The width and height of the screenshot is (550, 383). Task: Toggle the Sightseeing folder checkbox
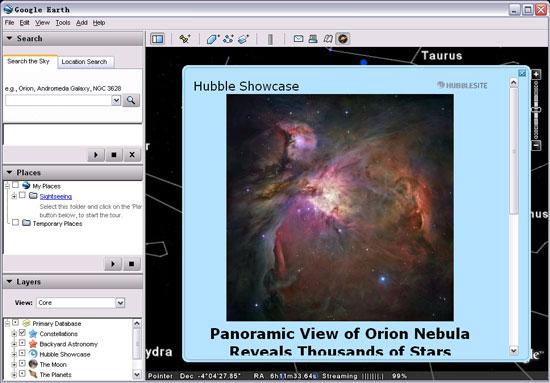click(x=22, y=195)
